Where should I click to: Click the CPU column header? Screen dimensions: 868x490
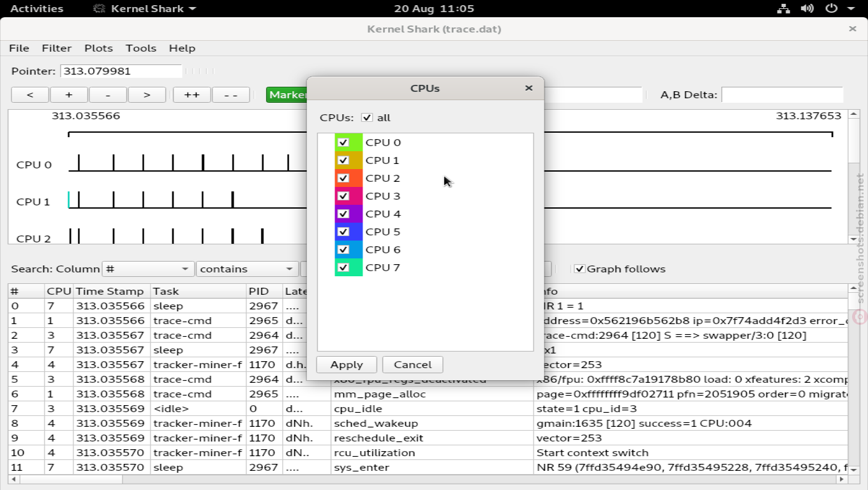pyautogui.click(x=59, y=291)
